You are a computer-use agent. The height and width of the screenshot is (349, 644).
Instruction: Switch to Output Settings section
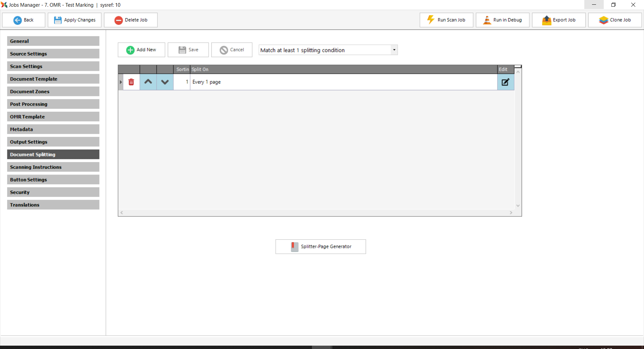pos(53,142)
